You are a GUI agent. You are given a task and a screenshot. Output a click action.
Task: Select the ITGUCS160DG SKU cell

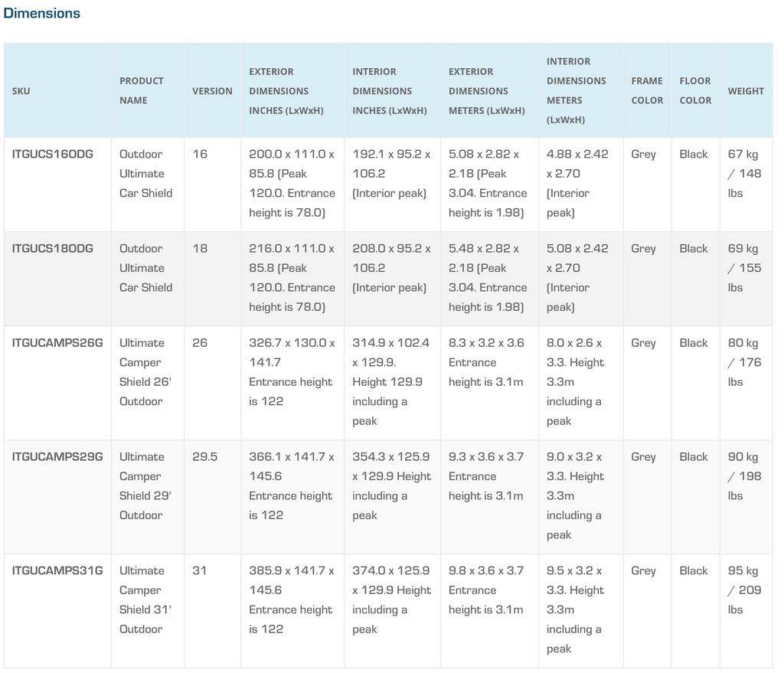(53, 154)
